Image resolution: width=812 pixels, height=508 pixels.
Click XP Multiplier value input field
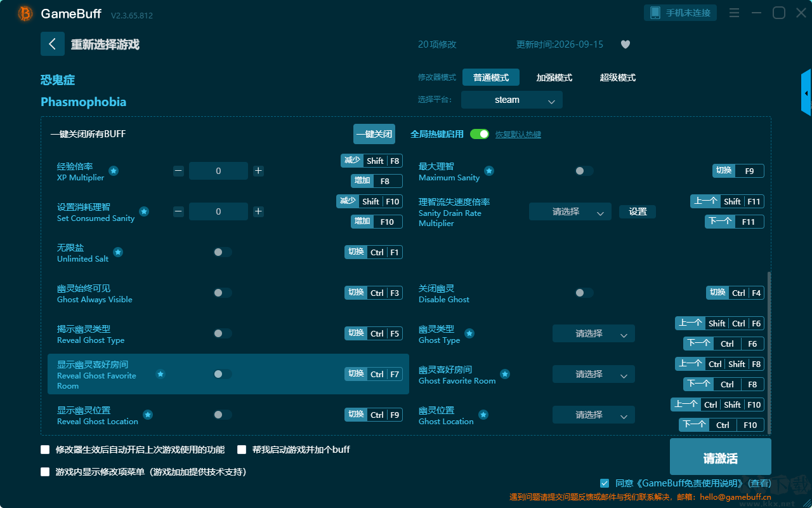(218, 171)
